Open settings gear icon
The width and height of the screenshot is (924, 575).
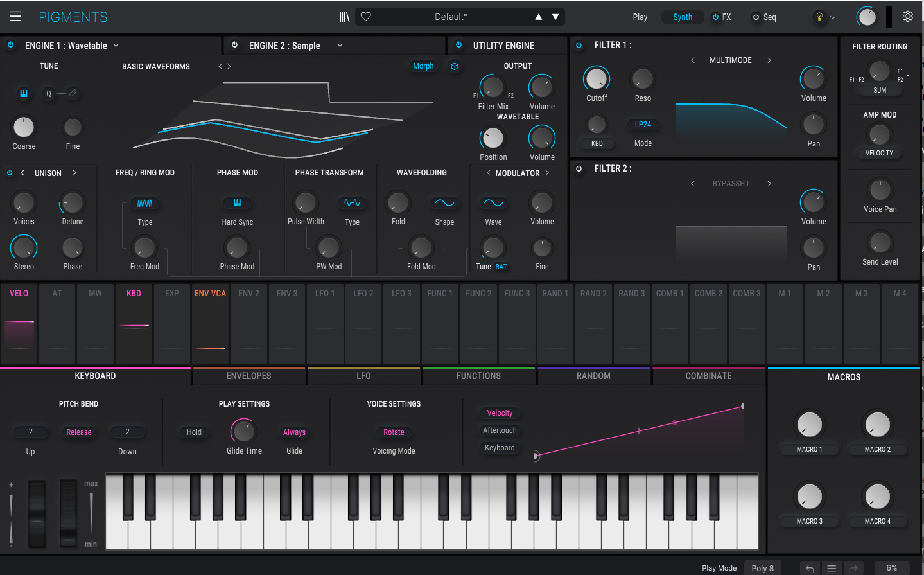[907, 17]
